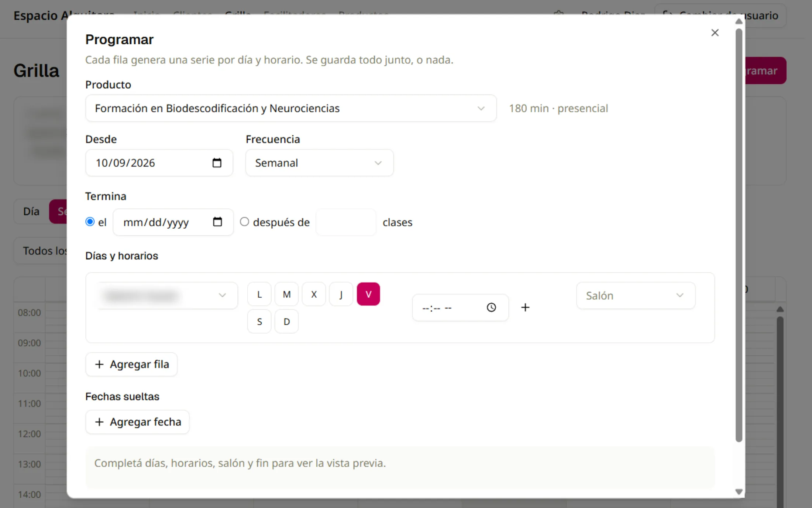This screenshot has height=508, width=812.
Task: Select the 'el' end date radio
Action: point(90,222)
